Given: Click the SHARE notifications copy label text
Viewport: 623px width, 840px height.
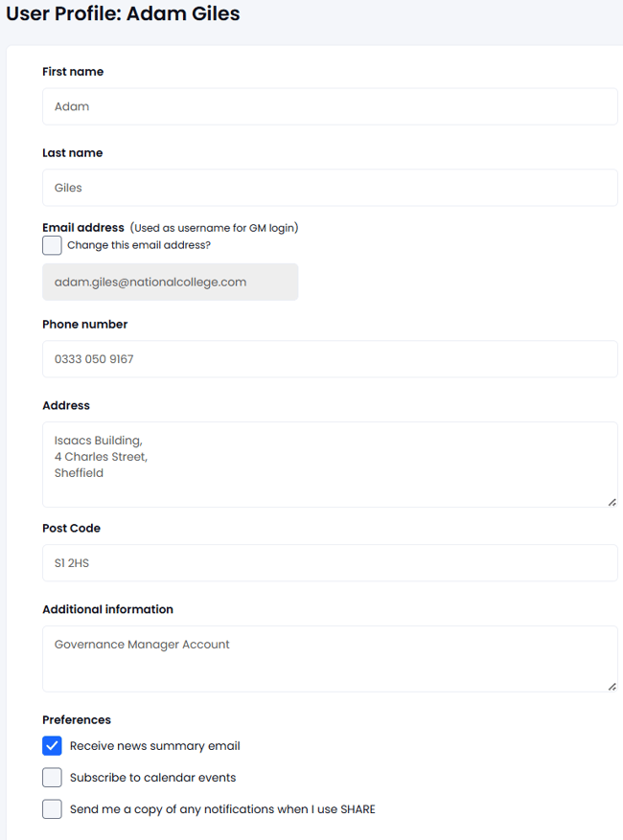Looking at the screenshot, I should click(222, 809).
